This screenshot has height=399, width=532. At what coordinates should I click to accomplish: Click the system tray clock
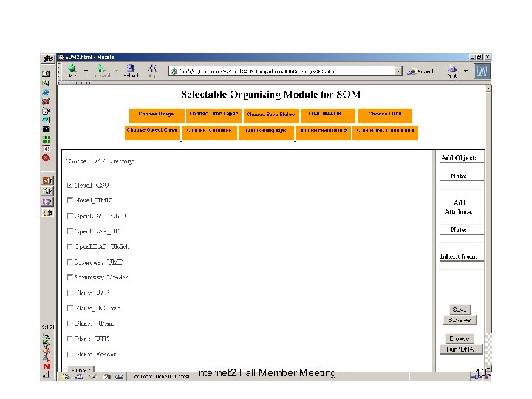[48, 327]
